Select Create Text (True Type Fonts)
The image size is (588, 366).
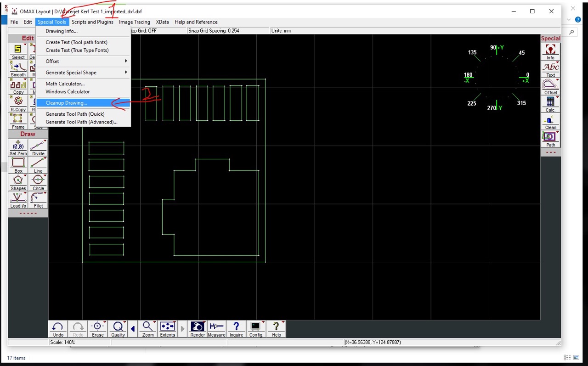[x=84, y=50]
